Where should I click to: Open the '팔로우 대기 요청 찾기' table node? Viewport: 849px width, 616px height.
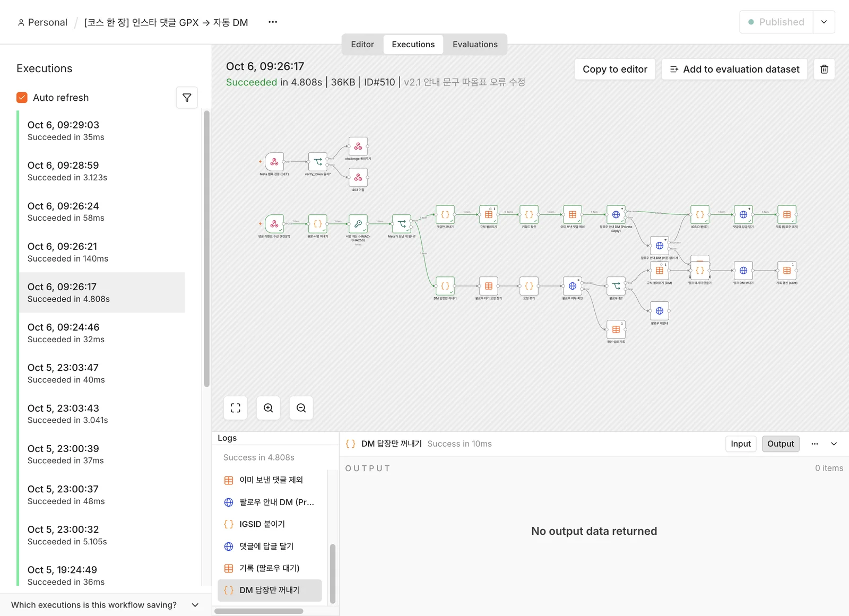pos(489,286)
